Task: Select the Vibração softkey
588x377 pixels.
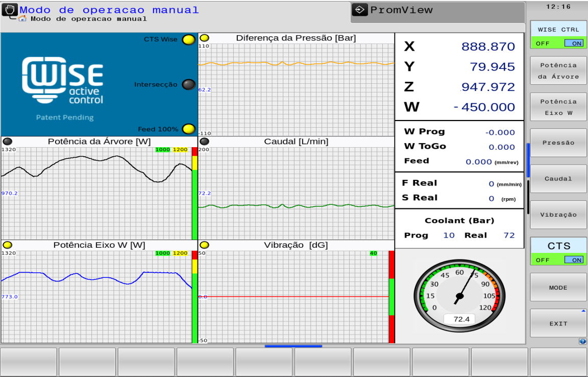Action: coord(558,215)
